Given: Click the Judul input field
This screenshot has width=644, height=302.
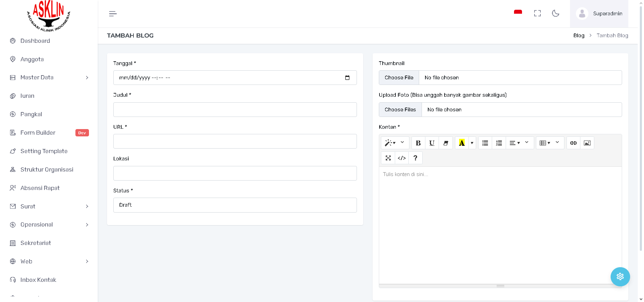Looking at the screenshot, I should (235, 110).
